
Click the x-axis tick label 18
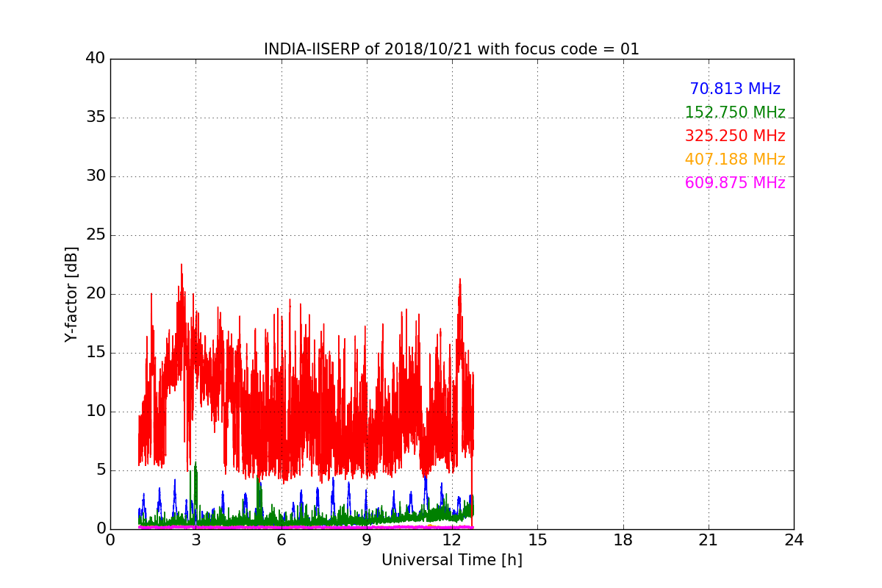point(623,540)
